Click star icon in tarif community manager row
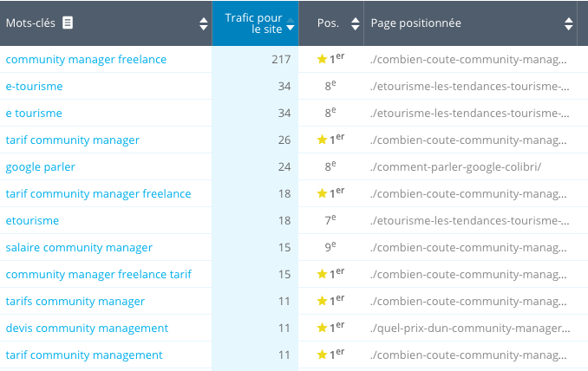The height and width of the screenshot is (371, 588). (322, 140)
